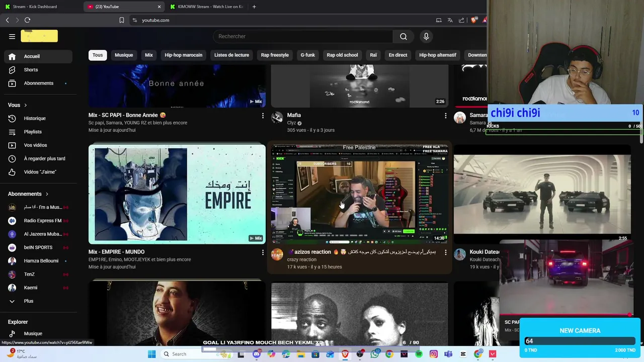Image resolution: width=644 pixels, height=362 pixels.
Task: Open Historique in sidebar
Action: tap(38, 119)
